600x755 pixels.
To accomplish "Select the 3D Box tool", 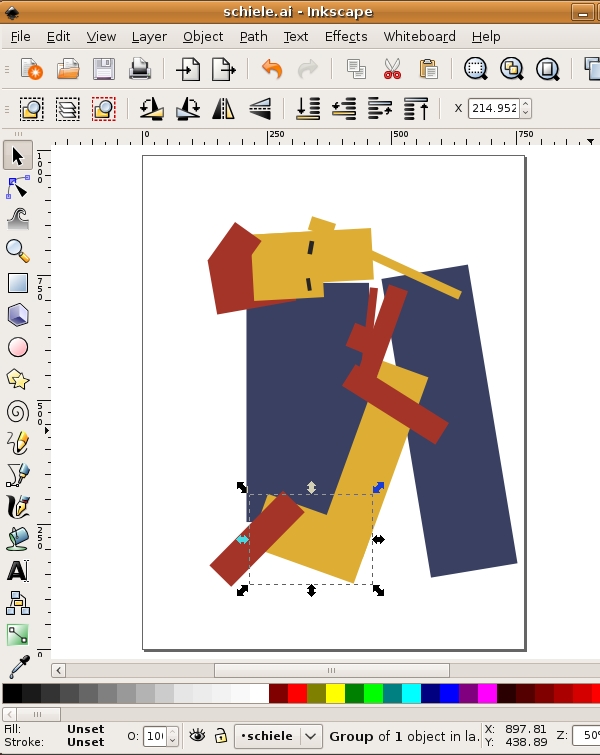I will tap(18, 315).
